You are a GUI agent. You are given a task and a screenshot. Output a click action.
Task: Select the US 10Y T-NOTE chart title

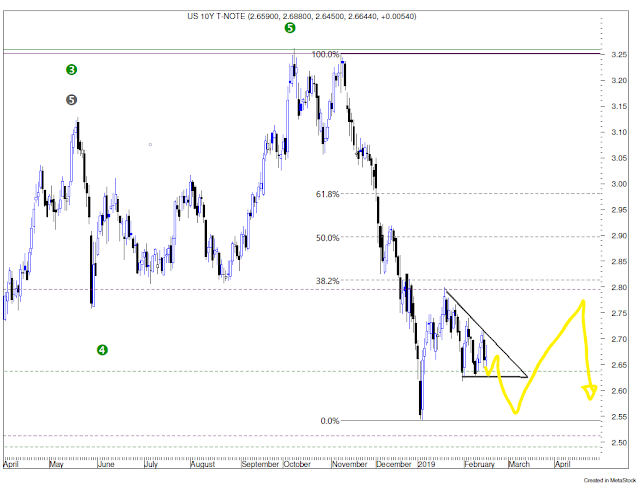pos(302,16)
